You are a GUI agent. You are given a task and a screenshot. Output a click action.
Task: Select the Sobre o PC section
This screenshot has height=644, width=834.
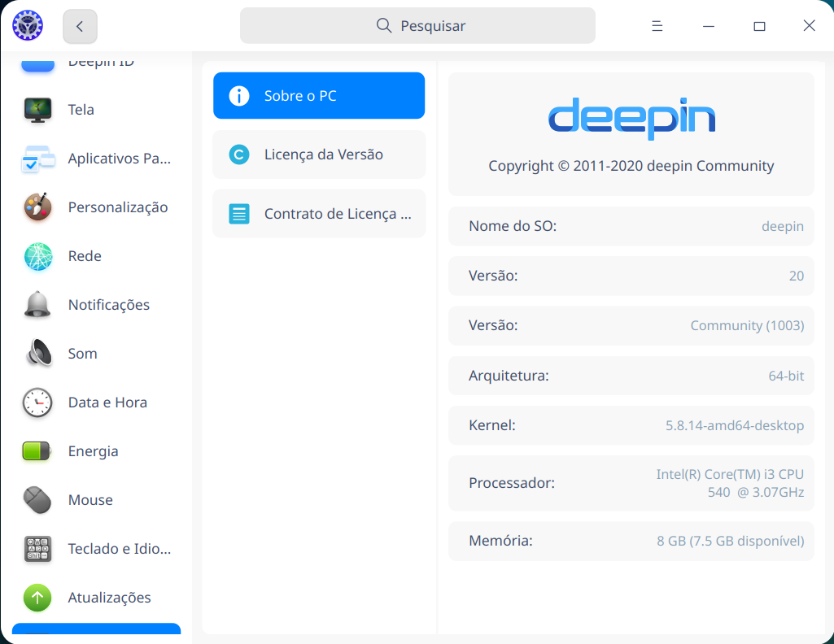coord(318,95)
